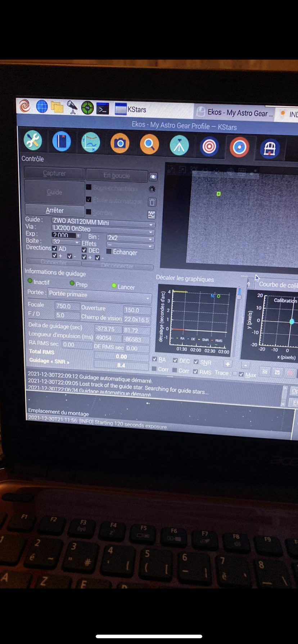Zoom out drift graph with minus button

click(x=245, y=365)
